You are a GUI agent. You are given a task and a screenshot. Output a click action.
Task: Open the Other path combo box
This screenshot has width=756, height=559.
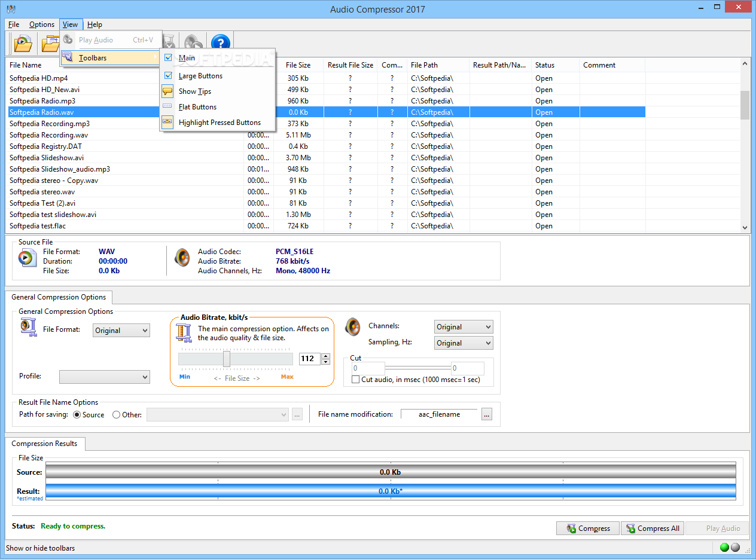218,414
